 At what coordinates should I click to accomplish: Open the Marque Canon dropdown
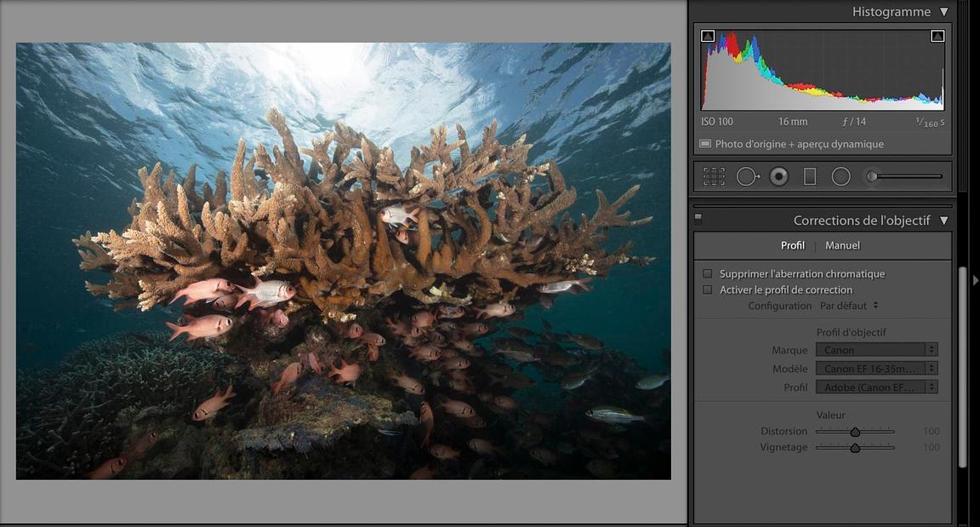click(876, 350)
